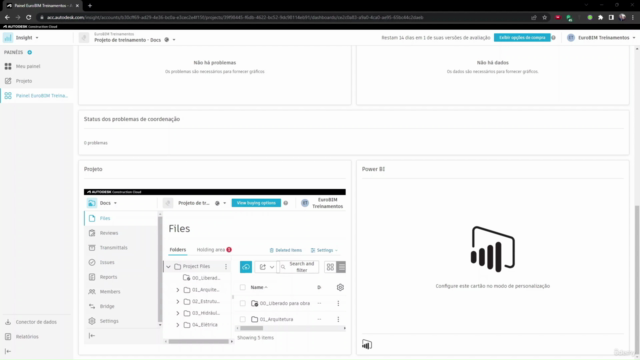Switch to list view
Viewport: 640px width, 360px height.
341,267
